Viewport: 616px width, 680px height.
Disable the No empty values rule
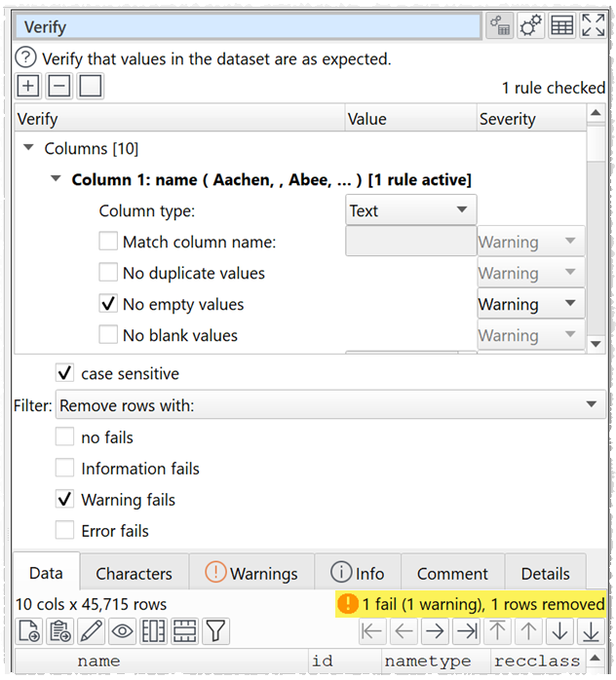coord(109,304)
